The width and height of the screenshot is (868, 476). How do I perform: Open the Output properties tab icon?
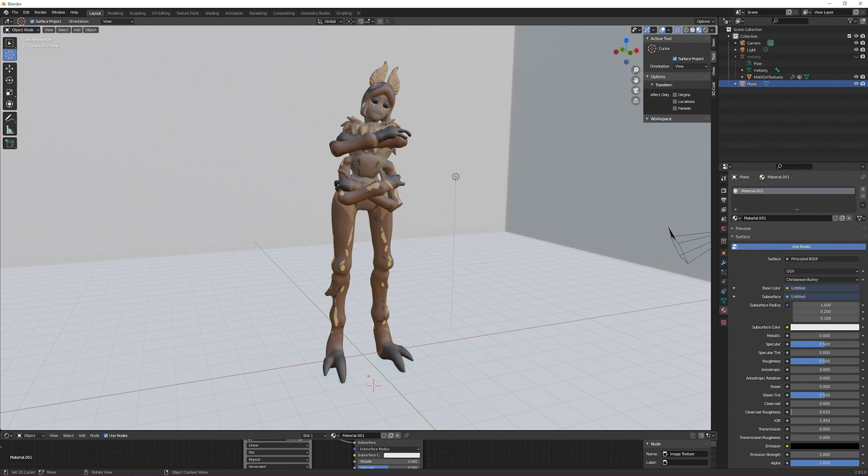(723, 200)
